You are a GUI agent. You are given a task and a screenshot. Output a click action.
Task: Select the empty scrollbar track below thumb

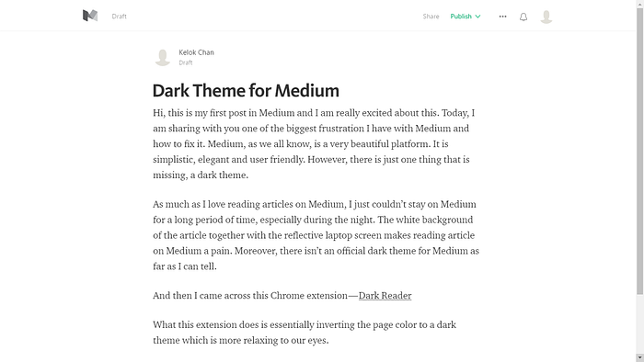[640, 324]
